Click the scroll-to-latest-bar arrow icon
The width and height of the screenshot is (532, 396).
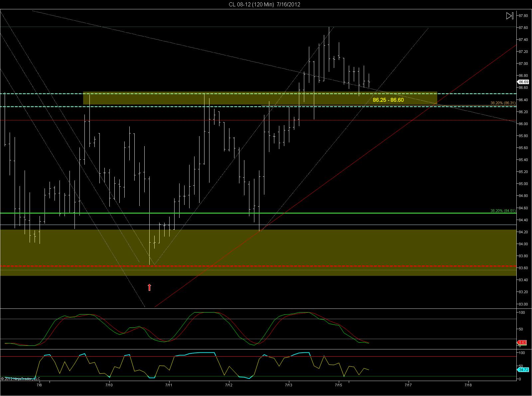point(510,16)
